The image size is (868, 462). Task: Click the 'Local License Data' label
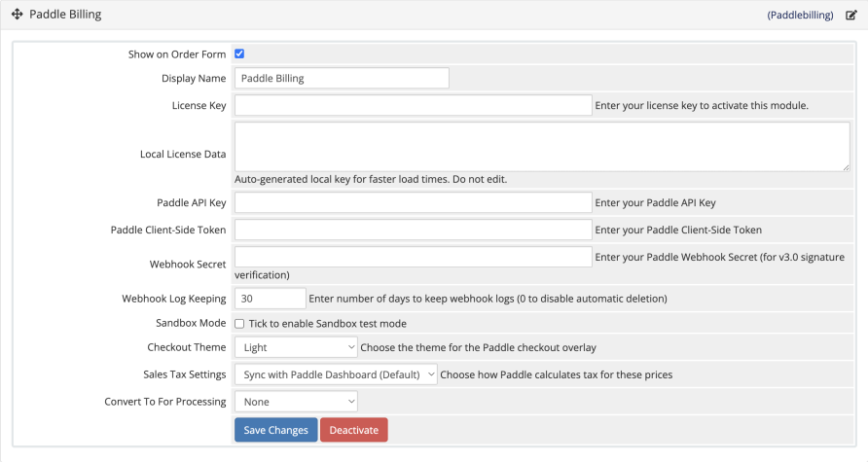pos(183,154)
